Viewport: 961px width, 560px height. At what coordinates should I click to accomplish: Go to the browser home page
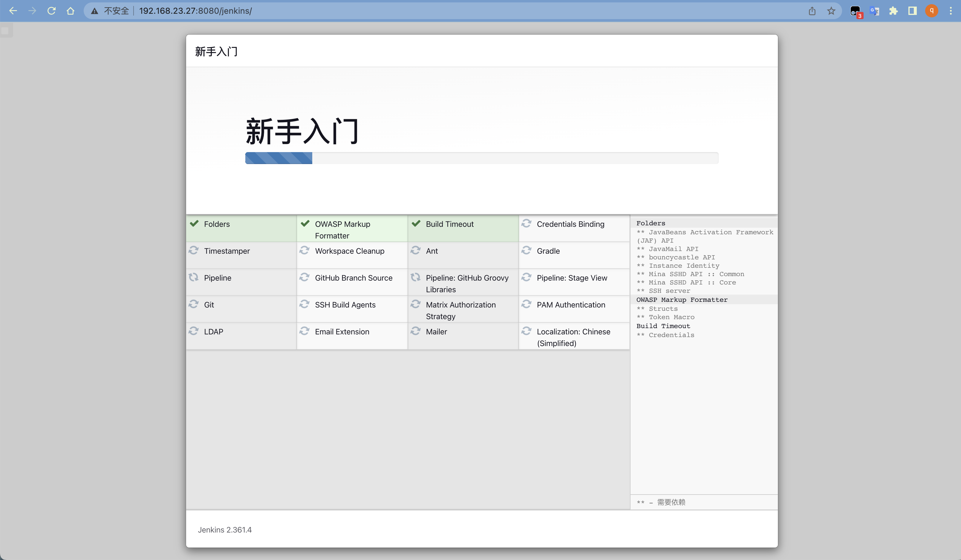point(71,11)
